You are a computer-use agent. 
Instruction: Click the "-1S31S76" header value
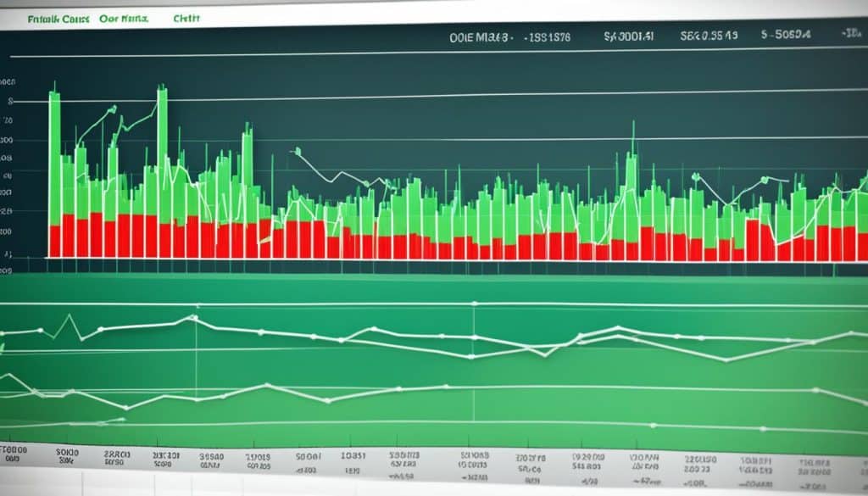[x=547, y=37]
